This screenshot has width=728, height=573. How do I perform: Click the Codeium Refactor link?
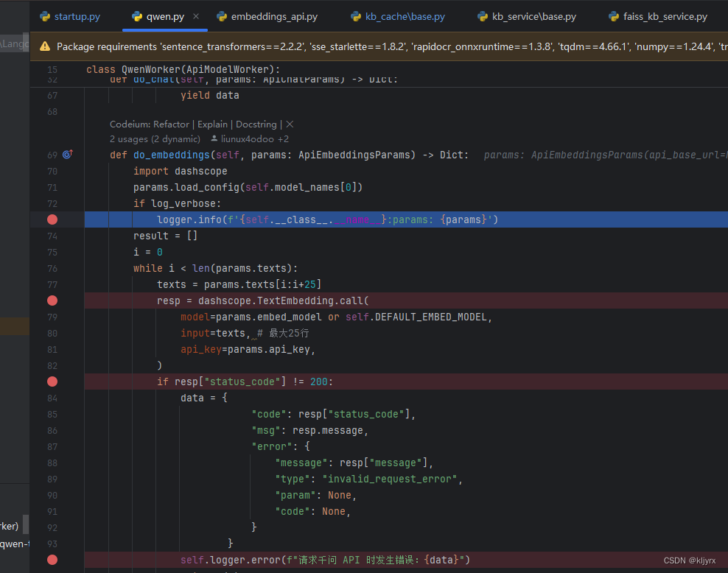[x=171, y=124]
